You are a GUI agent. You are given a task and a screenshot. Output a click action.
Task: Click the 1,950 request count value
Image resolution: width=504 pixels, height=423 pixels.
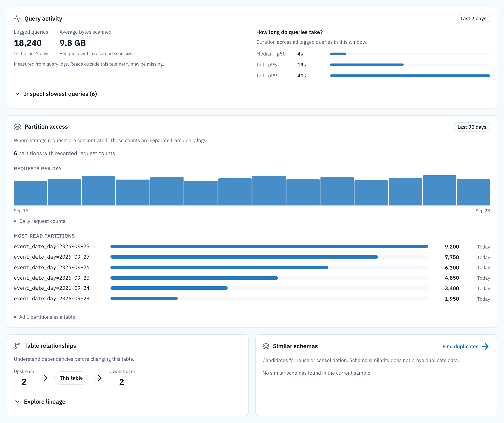tap(452, 299)
